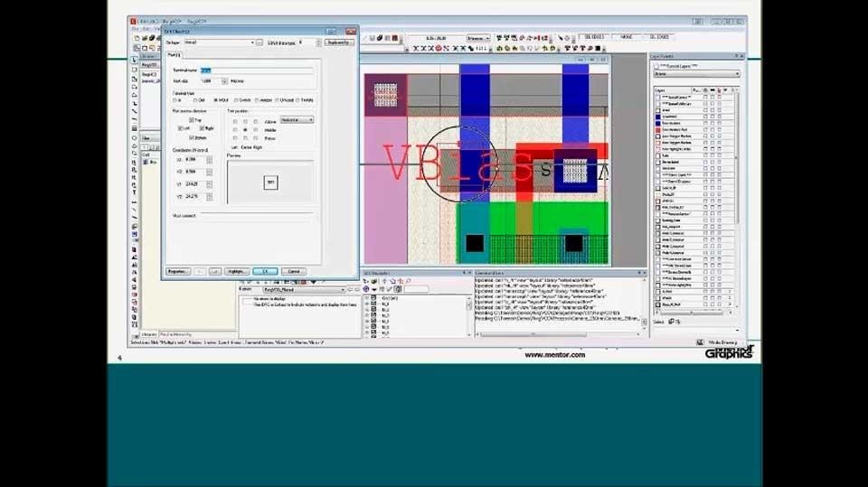Click the open folder icon in top toolbar

click(x=142, y=38)
